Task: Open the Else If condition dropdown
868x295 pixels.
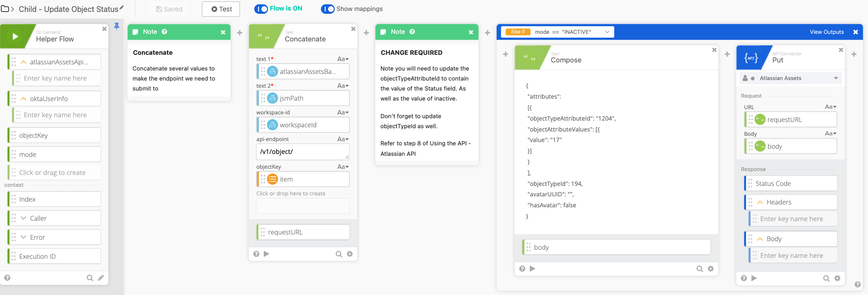Action: pyautogui.click(x=607, y=32)
